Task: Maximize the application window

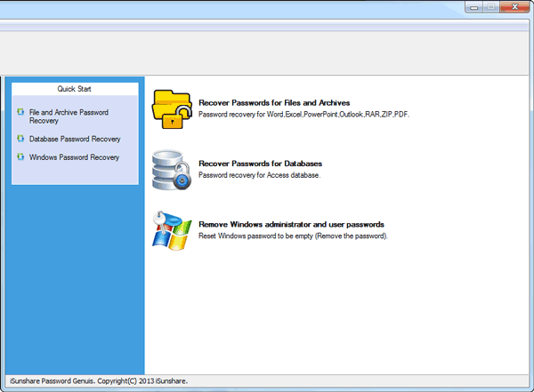Action: pyautogui.click(x=491, y=6)
